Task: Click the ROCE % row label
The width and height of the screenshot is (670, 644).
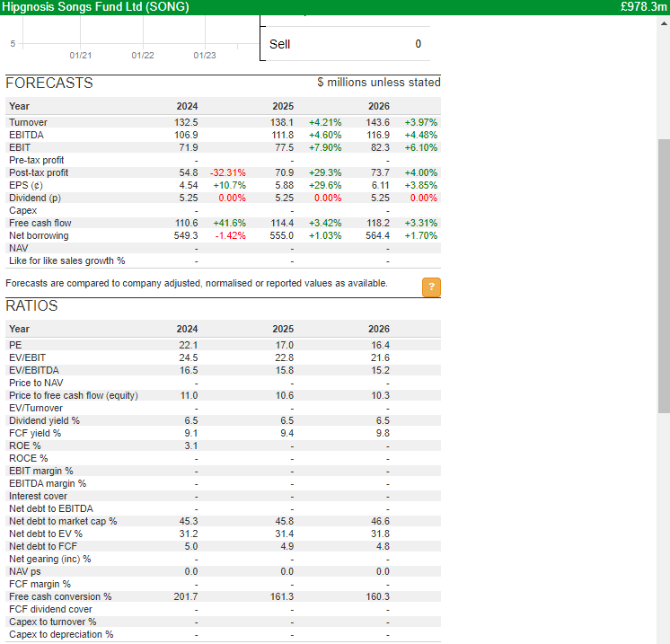Action: pos(29,459)
